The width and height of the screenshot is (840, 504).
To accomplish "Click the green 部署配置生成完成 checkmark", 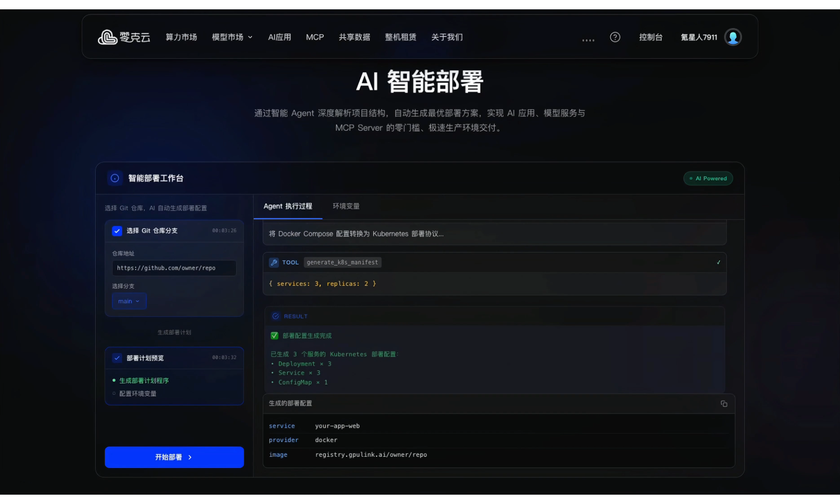I will [x=274, y=336].
